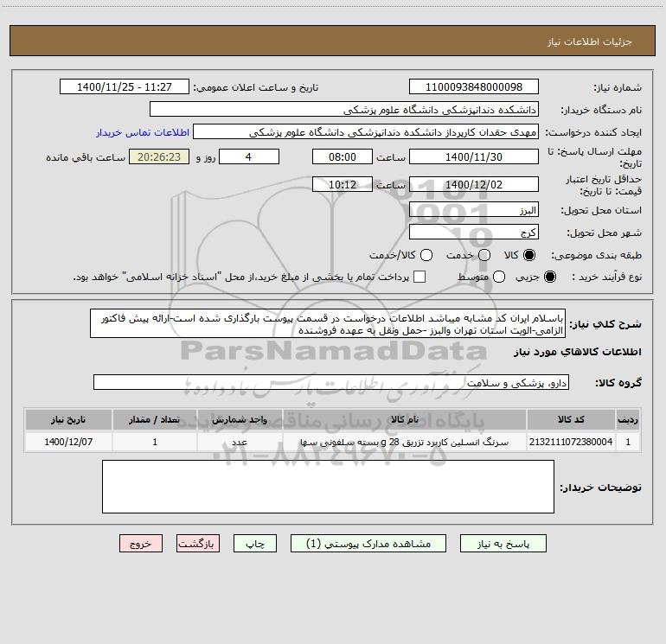
Task: Click the واحد شمارش column header
Action: point(240,420)
